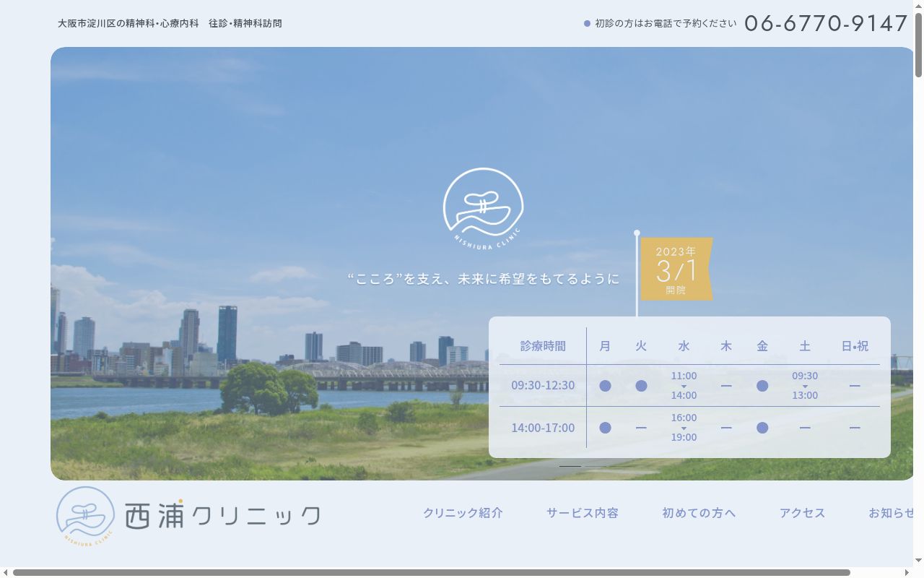Click phone number 06-6770-9147
Screen dimensions: 924x578
click(x=826, y=23)
